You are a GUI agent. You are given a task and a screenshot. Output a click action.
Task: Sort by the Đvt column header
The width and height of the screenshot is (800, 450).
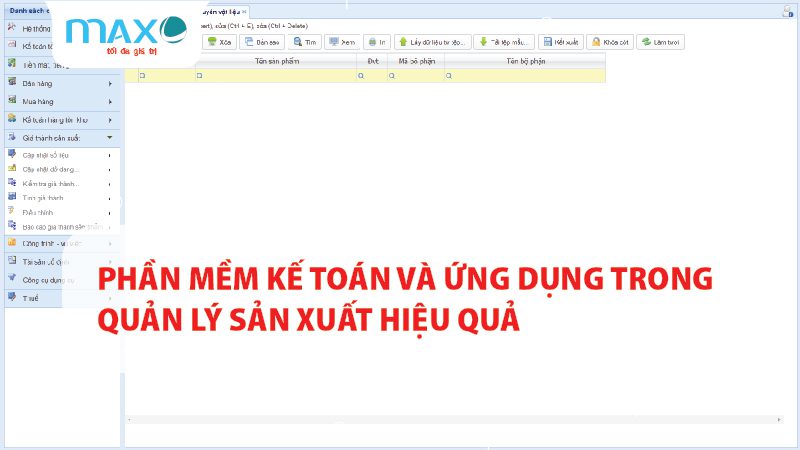click(x=372, y=61)
